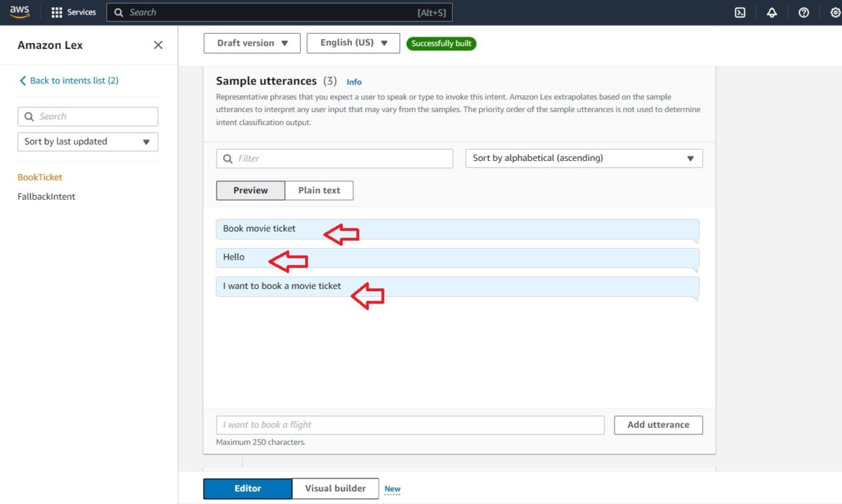
Task: Click the Info link beside Sample utterances
Action: tap(353, 81)
